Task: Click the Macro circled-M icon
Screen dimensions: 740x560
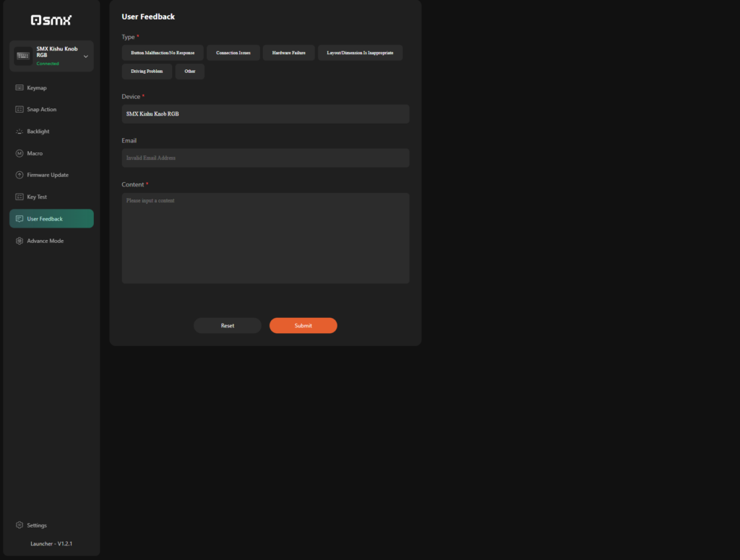Action: pyautogui.click(x=20, y=153)
